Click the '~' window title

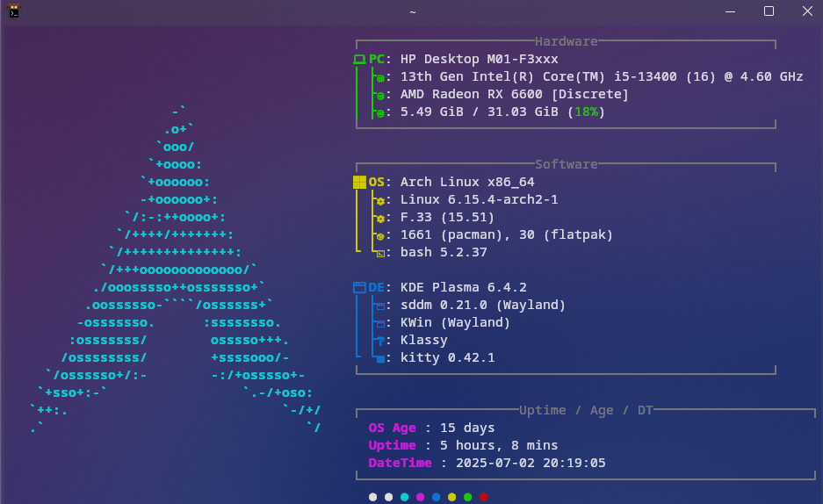point(413,11)
